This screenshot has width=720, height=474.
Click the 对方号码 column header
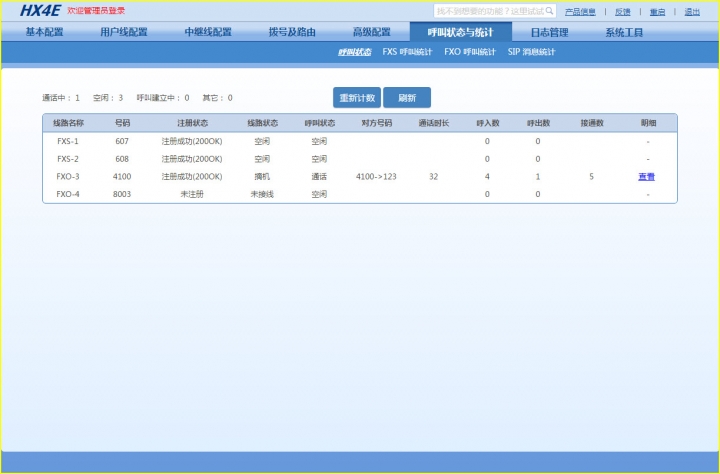coord(377,123)
